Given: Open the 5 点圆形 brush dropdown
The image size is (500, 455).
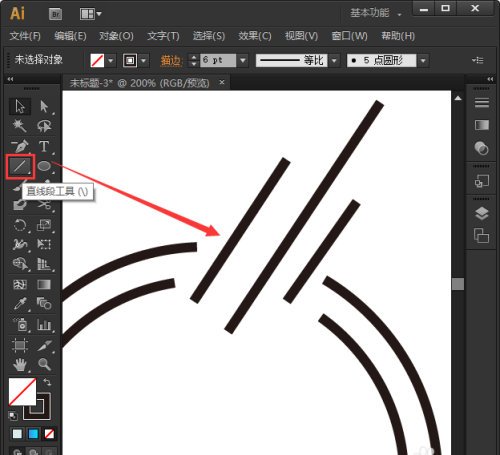Looking at the screenshot, I should click(423, 61).
